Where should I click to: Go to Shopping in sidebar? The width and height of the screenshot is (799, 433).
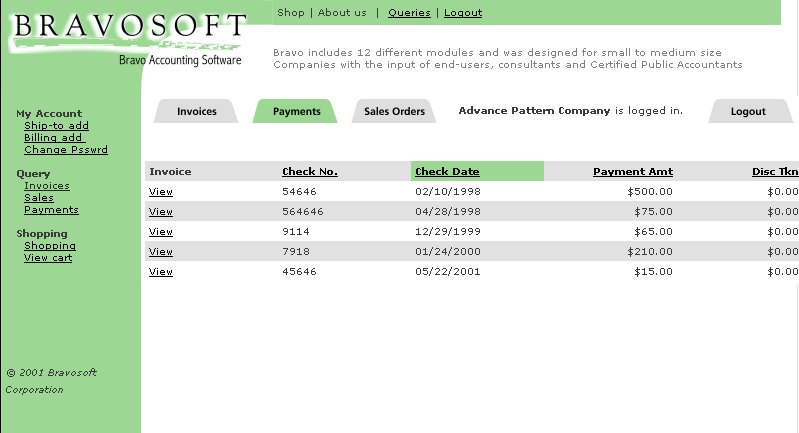click(x=50, y=246)
